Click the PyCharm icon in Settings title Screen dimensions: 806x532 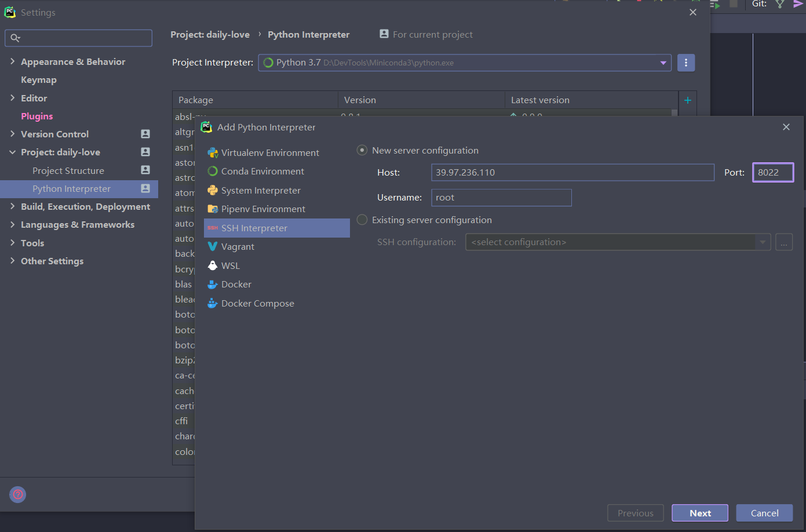pos(10,12)
